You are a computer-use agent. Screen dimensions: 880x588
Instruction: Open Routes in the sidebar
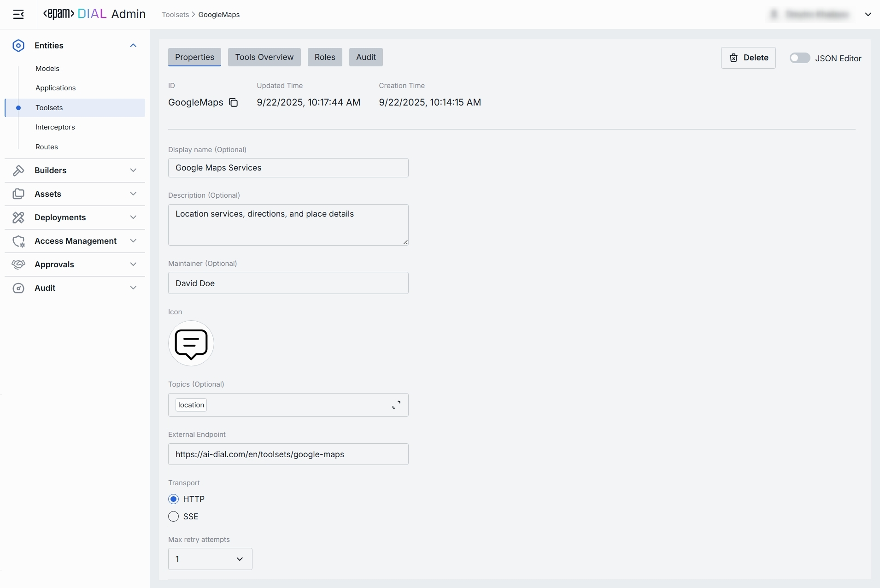click(x=47, y=147)
